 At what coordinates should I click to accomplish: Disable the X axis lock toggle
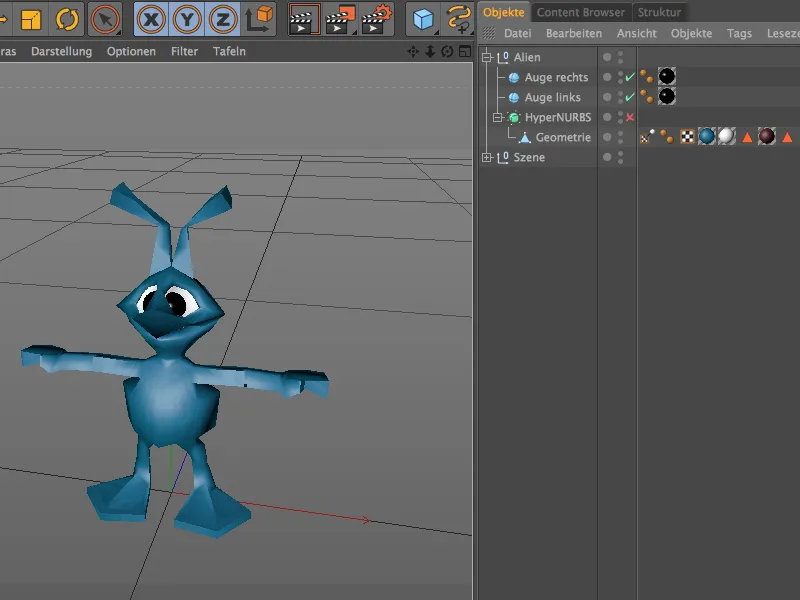point(149,17)
